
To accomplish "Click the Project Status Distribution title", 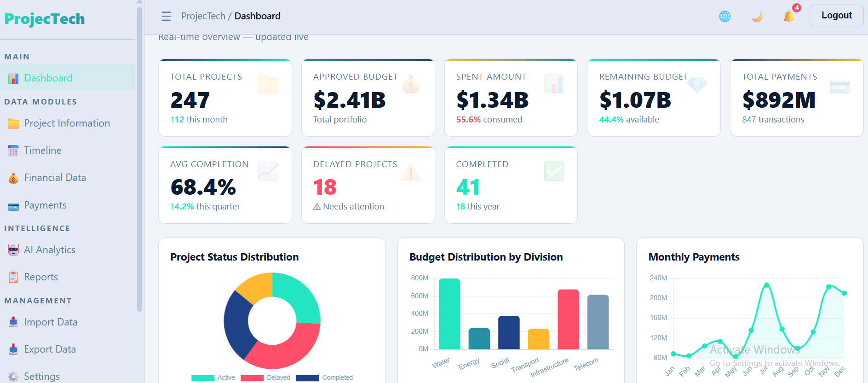I will pyautogui.click(x=235, y=257).
